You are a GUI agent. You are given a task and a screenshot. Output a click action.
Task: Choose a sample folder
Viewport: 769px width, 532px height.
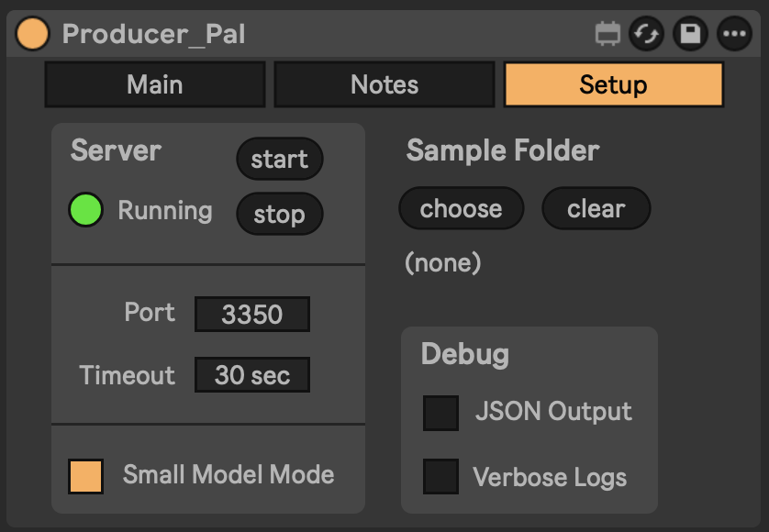(x=461, y=208)
